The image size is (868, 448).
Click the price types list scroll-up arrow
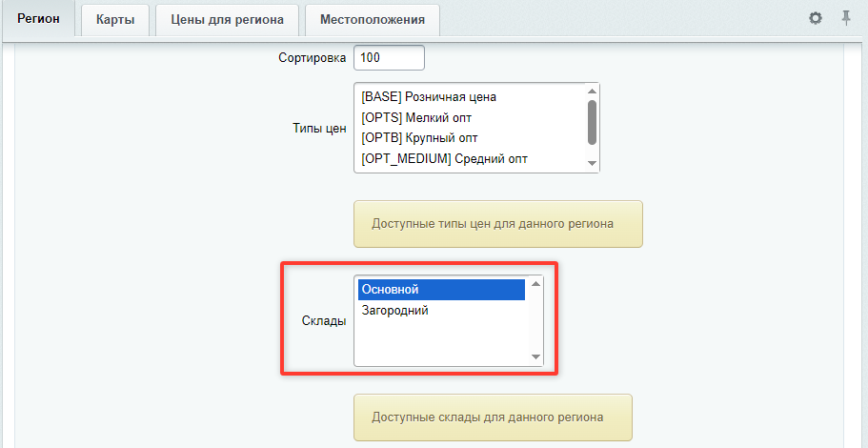592,92
